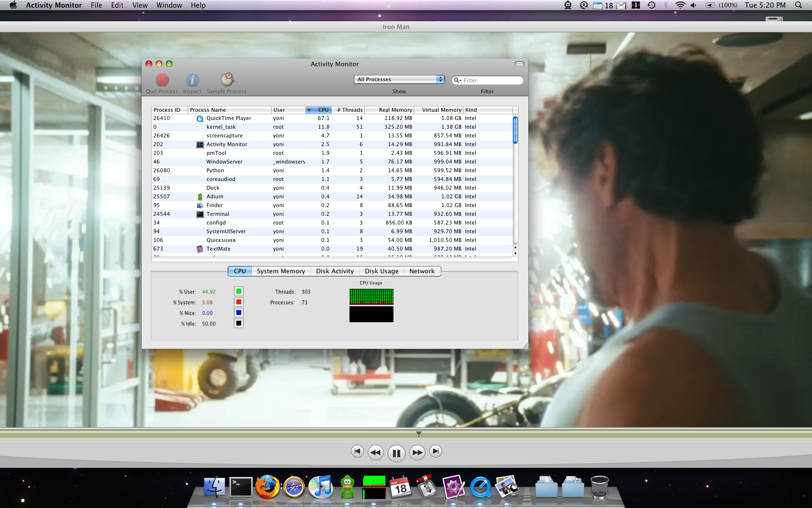Open the Trash in the Dock
This screenshot has width=812, height=508.
(x=600, y=487)
